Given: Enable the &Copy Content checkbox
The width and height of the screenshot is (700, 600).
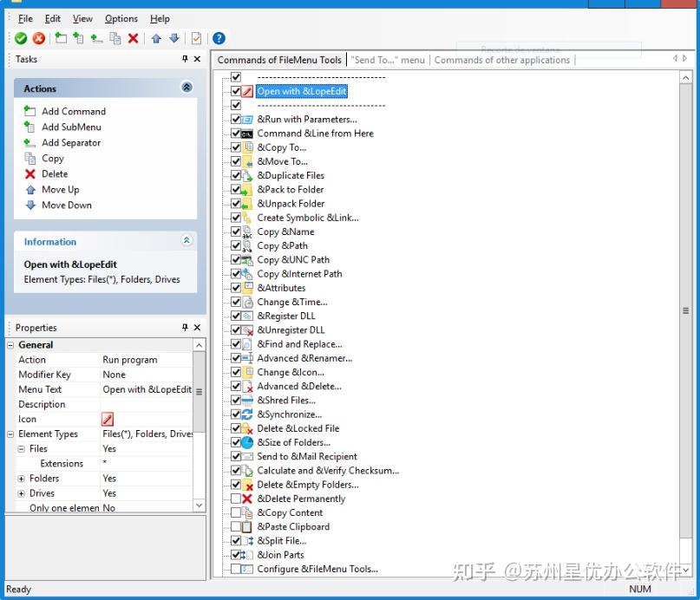Looking at the screenshot, I should point(236,512).
